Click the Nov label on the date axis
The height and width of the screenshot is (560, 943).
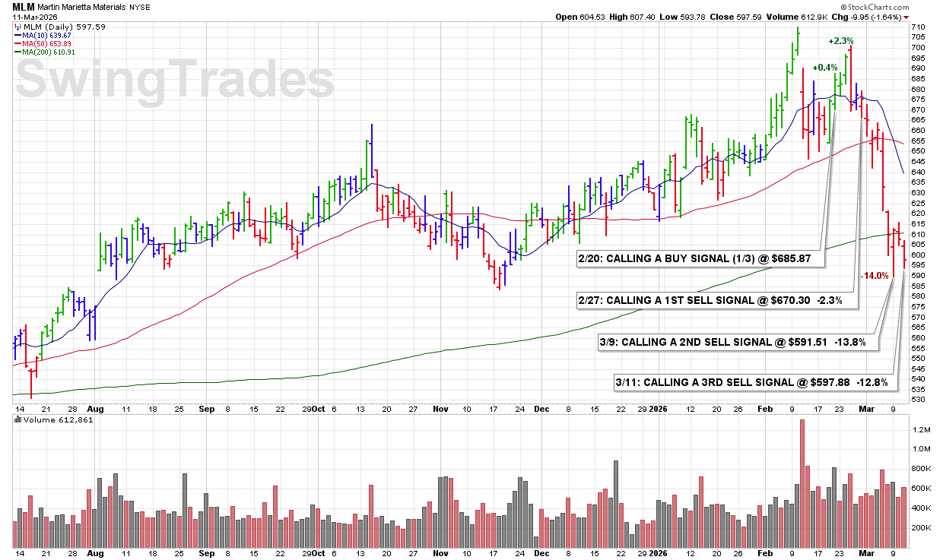coord(440,409)
